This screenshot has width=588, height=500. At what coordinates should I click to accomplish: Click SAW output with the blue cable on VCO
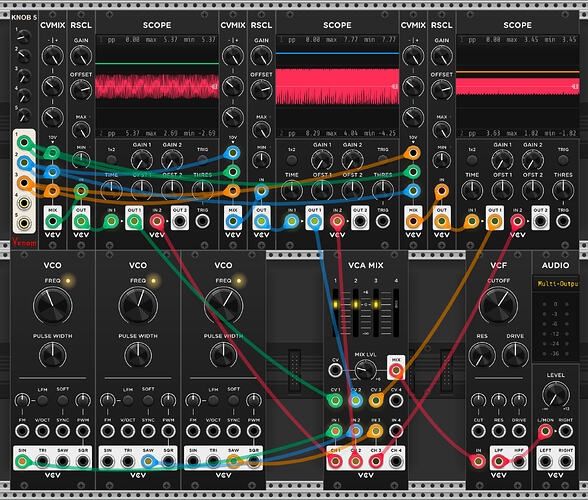(x=148, y=461)
